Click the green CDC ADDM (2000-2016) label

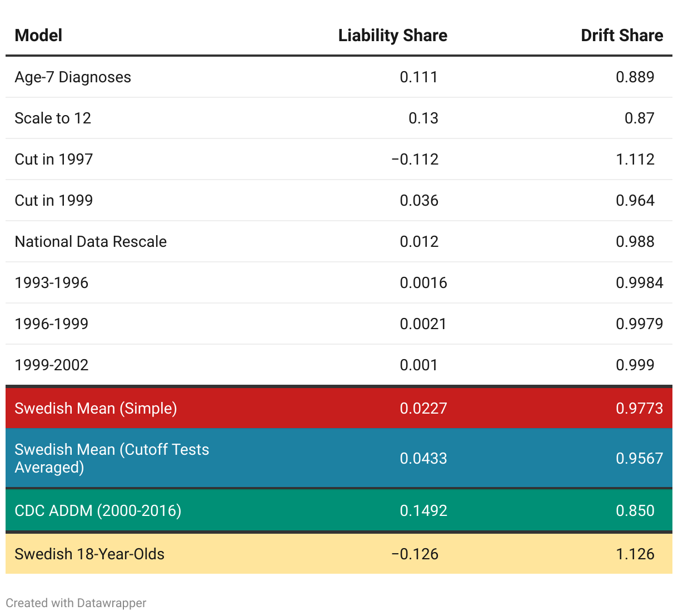coord(98,511)
